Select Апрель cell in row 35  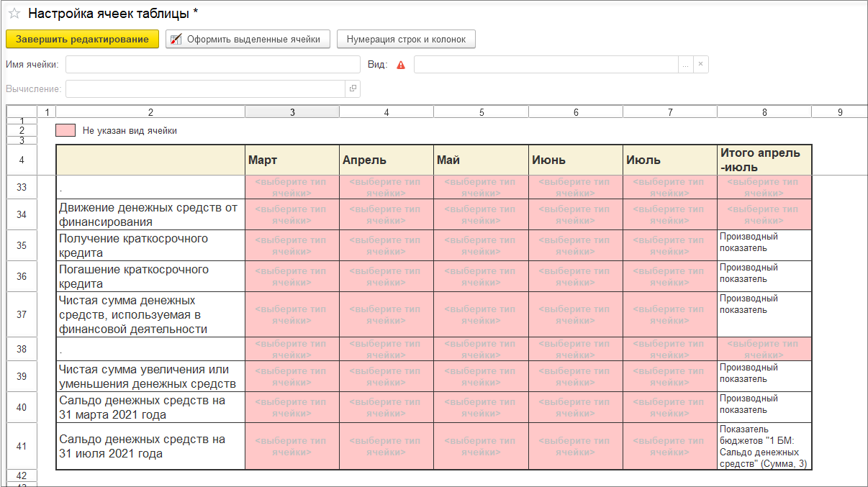tap(386, 245)
